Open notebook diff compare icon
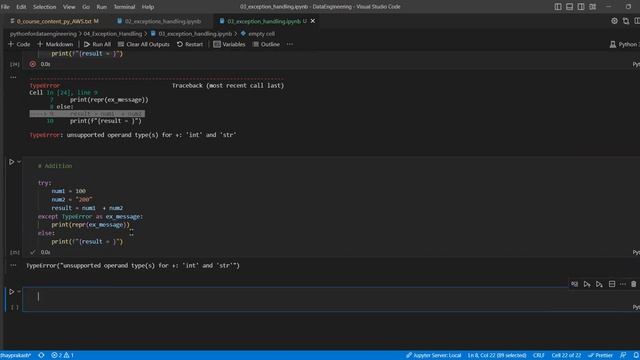This screenshot has height=360, width=640. pyautogui.click(x=626, y=21)
